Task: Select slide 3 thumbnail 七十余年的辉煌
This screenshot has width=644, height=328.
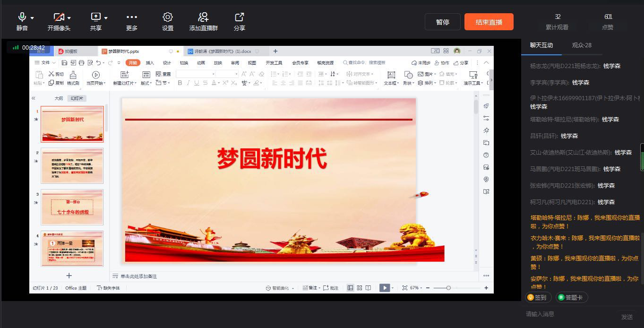Action: tap(72, 207)
